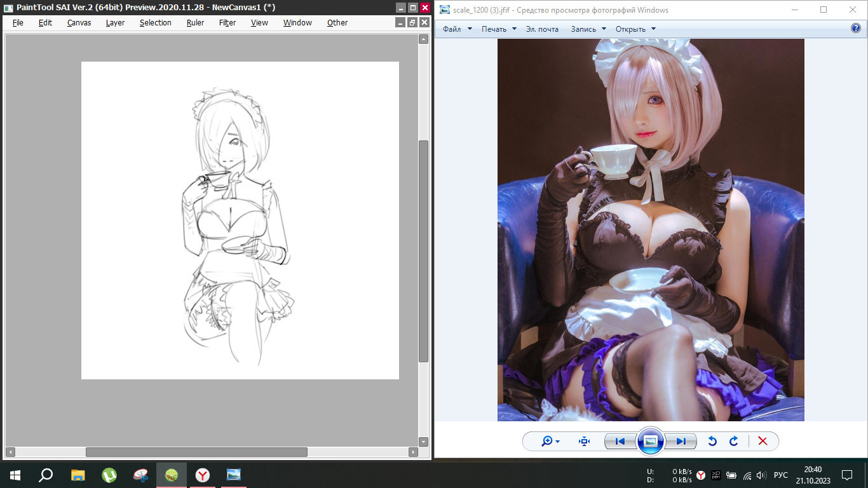Open the Ruler menu
Viewport: 868px width, 488px height.
point(196,22)
